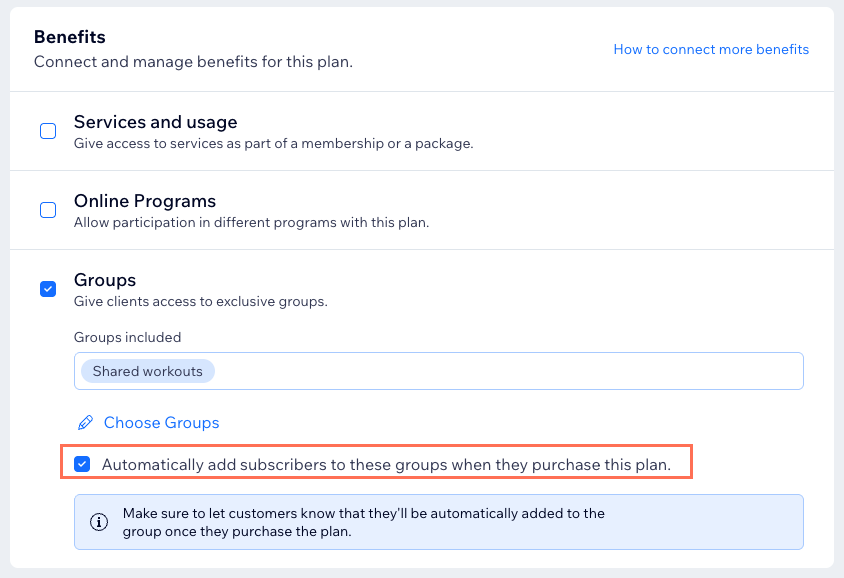Click the Services and usage title
The image size is (844, 578).
pyautogui.click(x=156, y=122)
